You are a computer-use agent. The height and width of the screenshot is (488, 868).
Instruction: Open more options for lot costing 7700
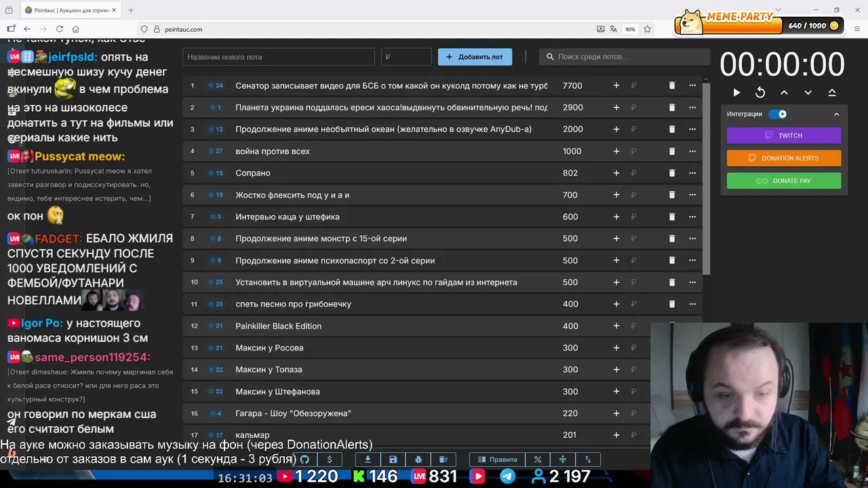(x=692, y=85)
